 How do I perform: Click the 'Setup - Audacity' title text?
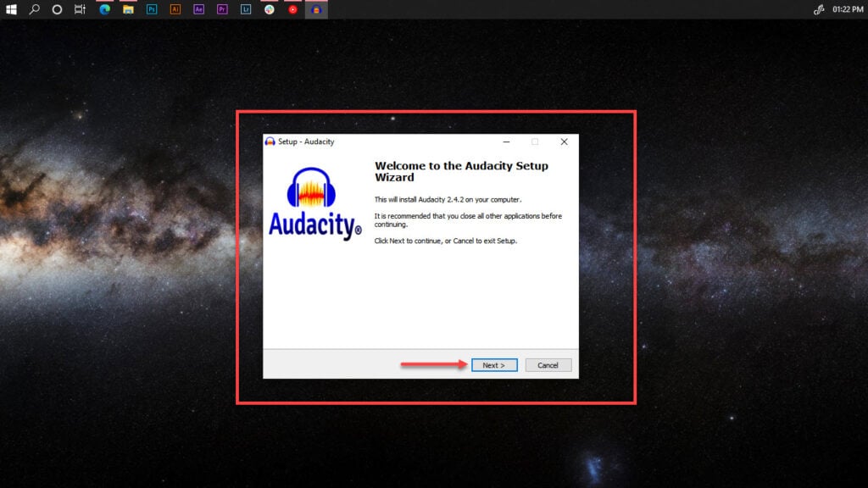point(306,141)
